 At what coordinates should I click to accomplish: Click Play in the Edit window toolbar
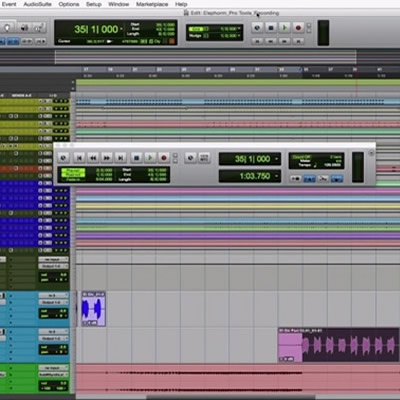tap(284, 28)
